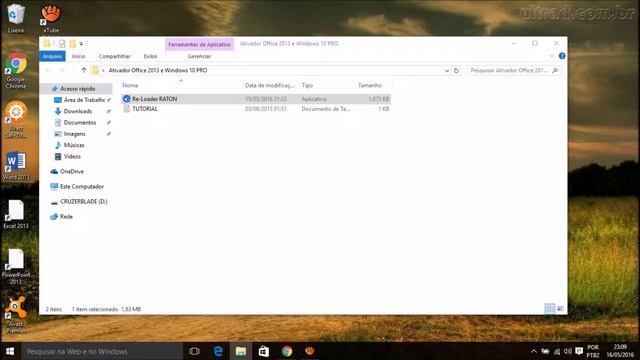Open Vídeos in navigation pane
Image resolution: width=640 pixels, height=360 pixels.
72,156
